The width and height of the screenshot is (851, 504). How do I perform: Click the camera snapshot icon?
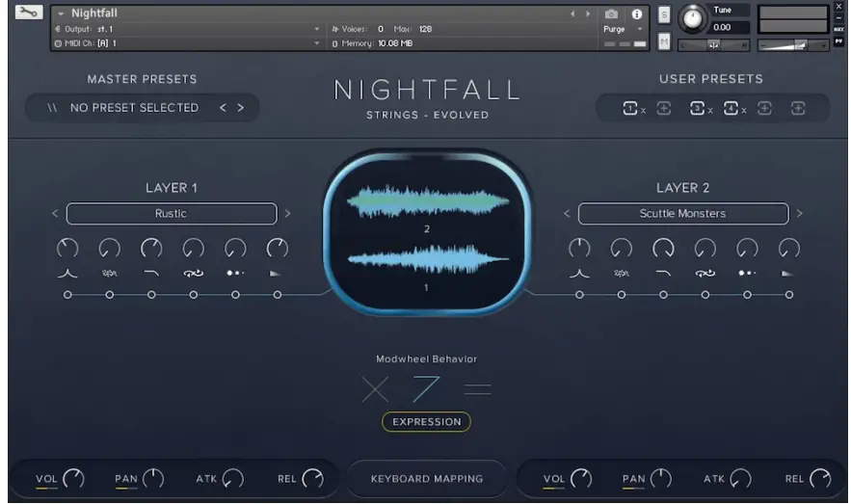click(611, 14)
